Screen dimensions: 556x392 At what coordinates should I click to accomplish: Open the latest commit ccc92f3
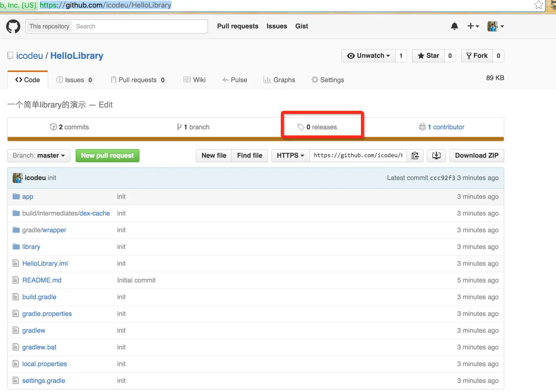443,178
